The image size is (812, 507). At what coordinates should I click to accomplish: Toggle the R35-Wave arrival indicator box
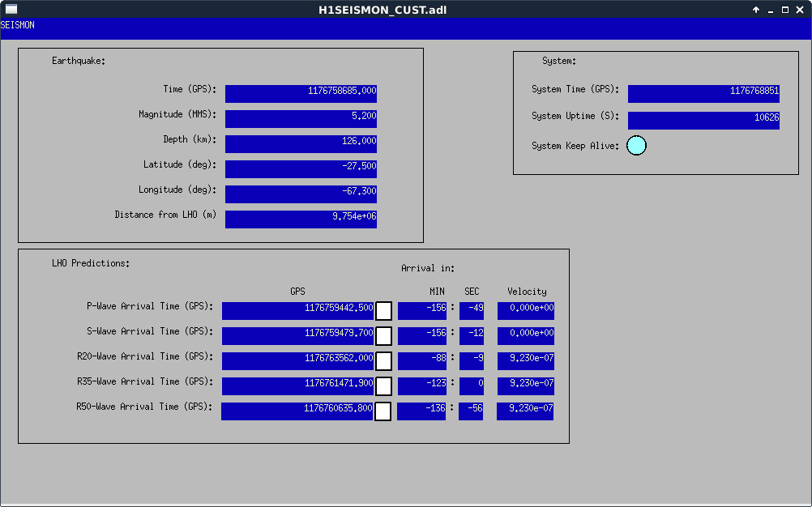[x=383, y=386]
